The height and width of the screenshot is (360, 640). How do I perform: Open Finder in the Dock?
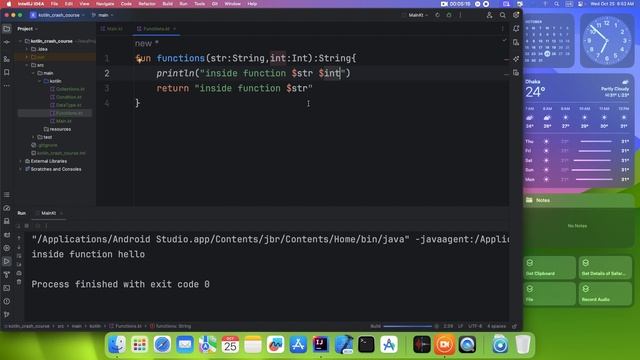(x=117, y=344)
